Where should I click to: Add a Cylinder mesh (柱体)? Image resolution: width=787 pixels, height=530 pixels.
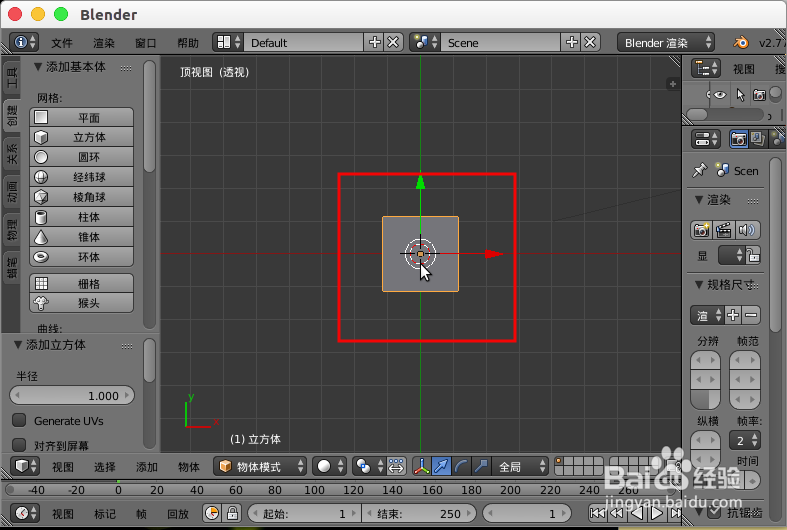pos(82,217)
